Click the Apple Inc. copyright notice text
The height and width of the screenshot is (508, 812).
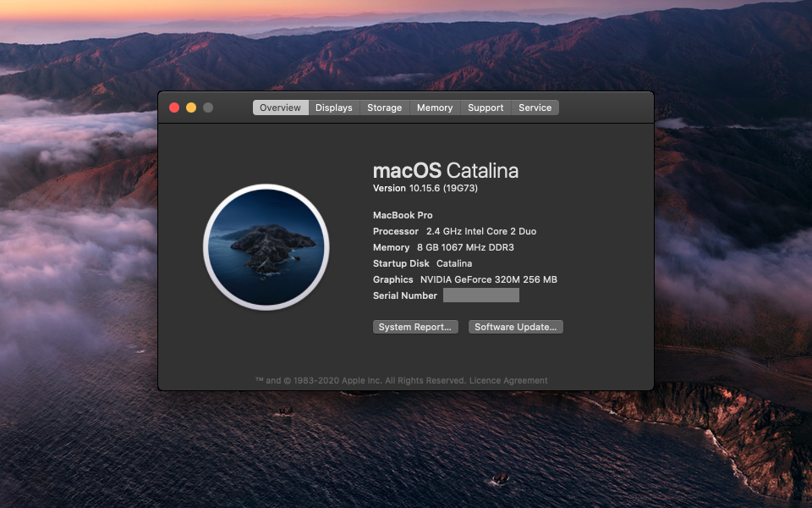[361, 380]
